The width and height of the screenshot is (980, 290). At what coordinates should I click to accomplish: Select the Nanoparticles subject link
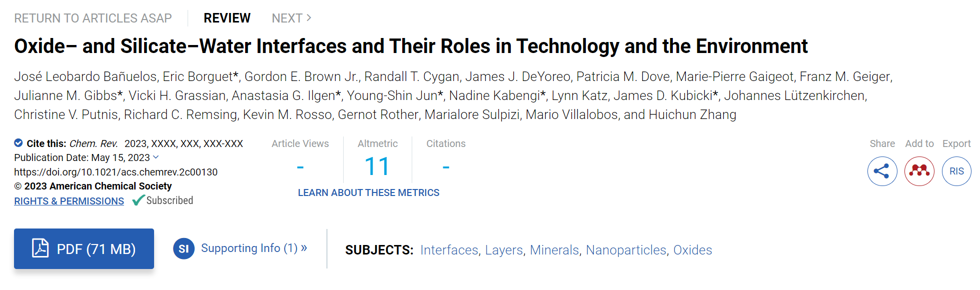(x=626, y=250)
